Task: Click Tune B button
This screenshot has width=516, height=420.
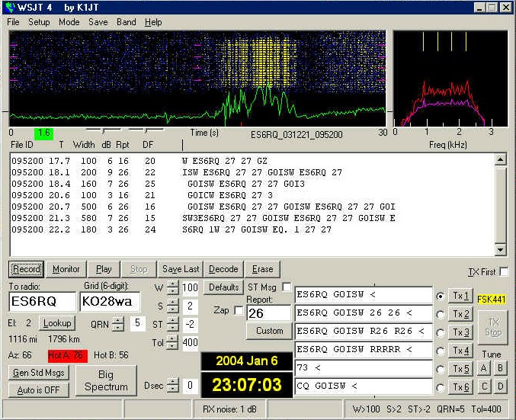Action: (x=500, y=368)
